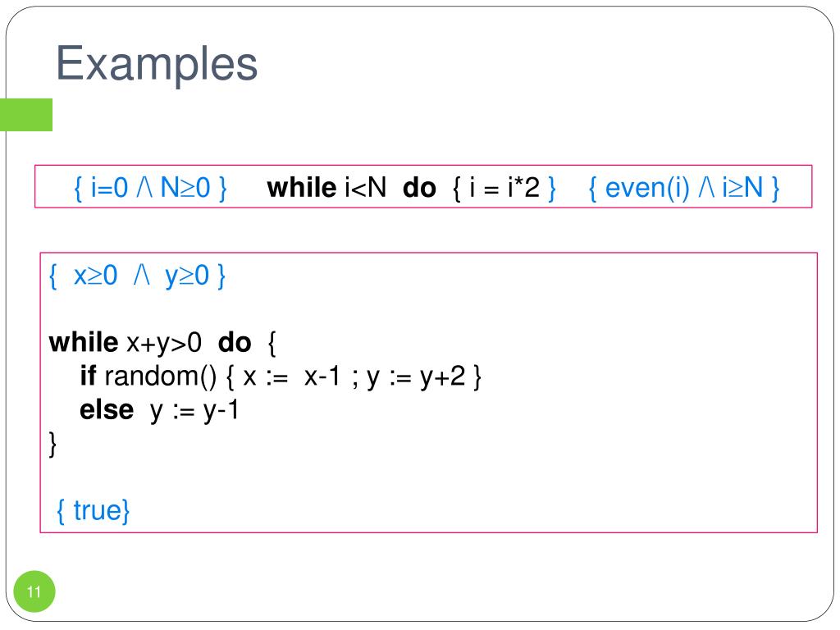Click the closing brace ending the while loop

[53, 444]
